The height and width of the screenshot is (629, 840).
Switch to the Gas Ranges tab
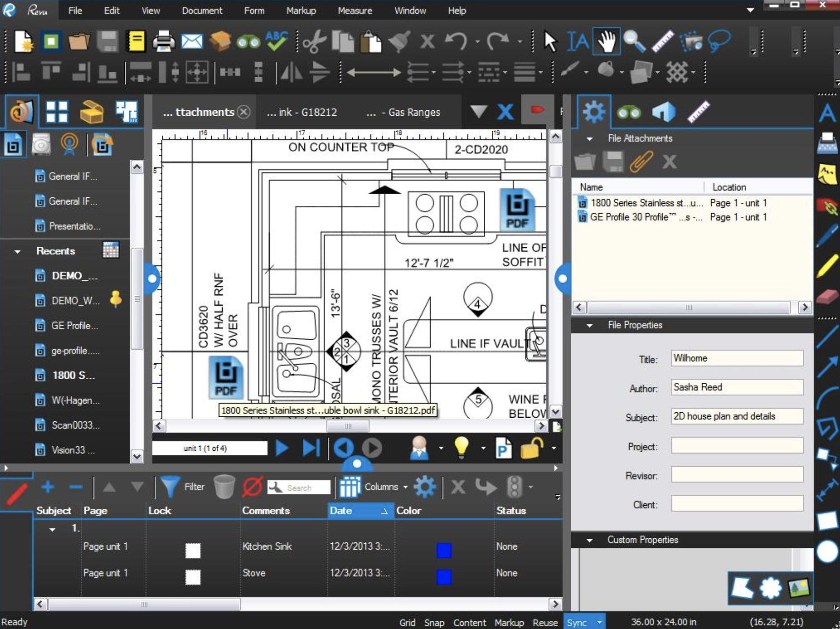point(404,112)
